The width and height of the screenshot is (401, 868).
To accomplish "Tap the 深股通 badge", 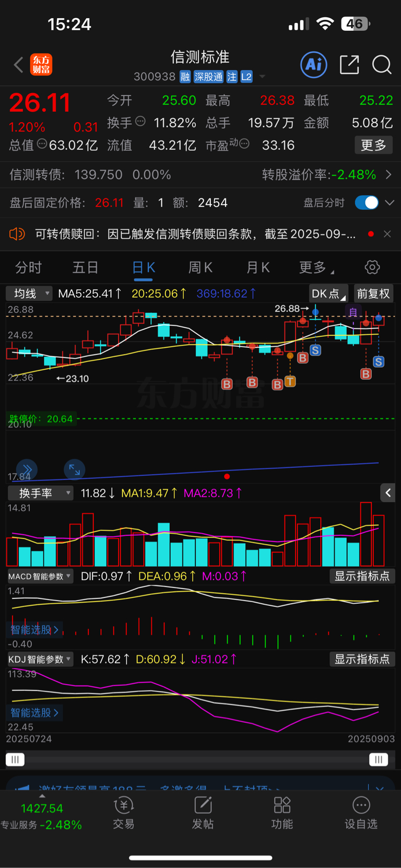I will tap(208, 77).
